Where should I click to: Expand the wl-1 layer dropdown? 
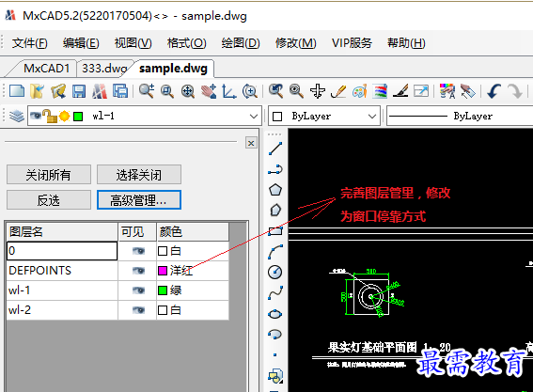[254, 117]
